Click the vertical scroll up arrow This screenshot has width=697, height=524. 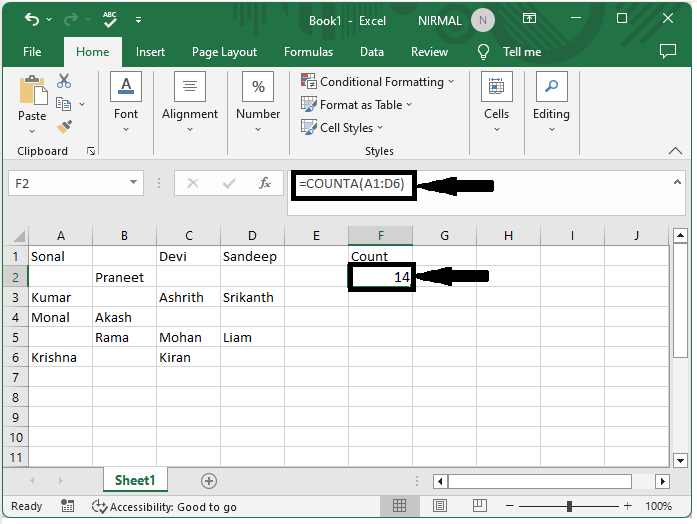[x=681, y=236]
